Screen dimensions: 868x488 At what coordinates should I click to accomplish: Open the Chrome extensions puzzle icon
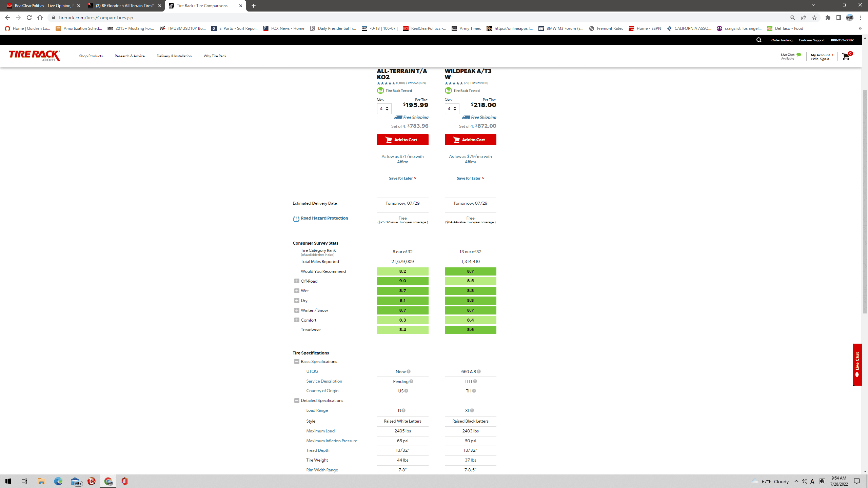pos(828,18)
